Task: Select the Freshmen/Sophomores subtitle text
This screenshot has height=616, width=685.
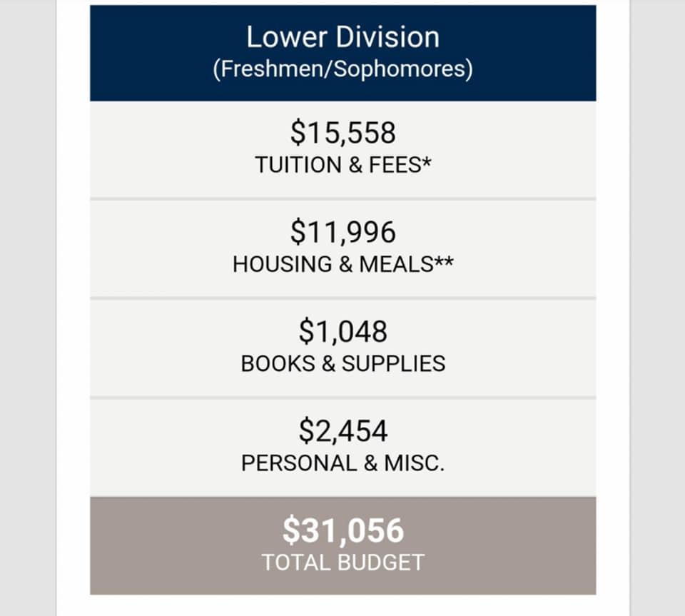Action: click(x=343, y=69)
